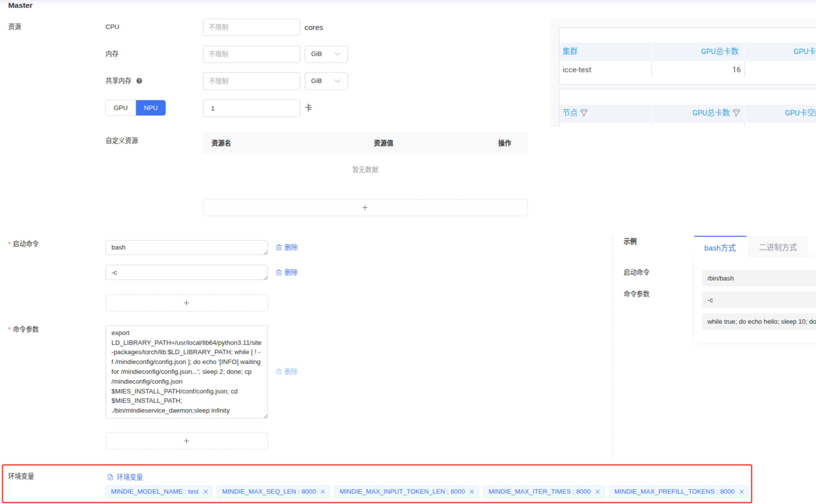The image size is (816, 504).
Task: Switch to the 二进制方式 example tab
Action: [777, 247]
